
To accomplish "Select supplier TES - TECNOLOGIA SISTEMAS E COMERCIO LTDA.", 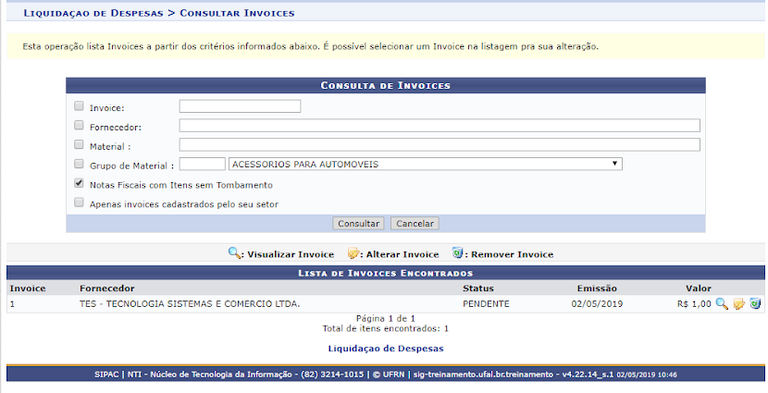I will [190, 304].
